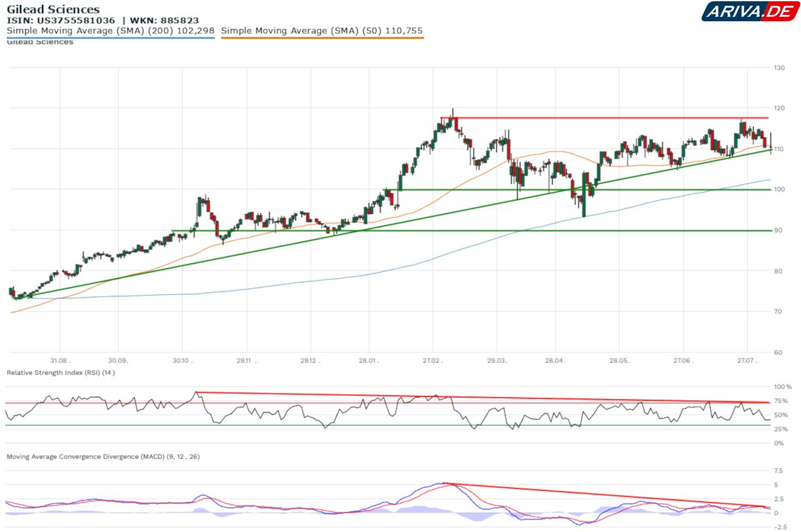The image size is (801, 532).
Task: Click the green horizontal support line at 90
Action: tap(471, 230)
